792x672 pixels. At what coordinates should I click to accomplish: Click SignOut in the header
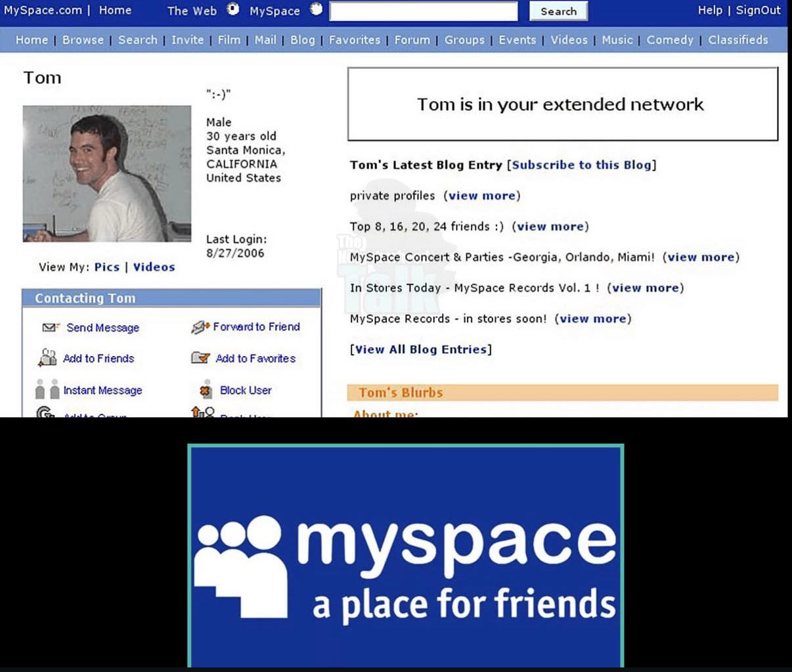(x=759, y=10)
